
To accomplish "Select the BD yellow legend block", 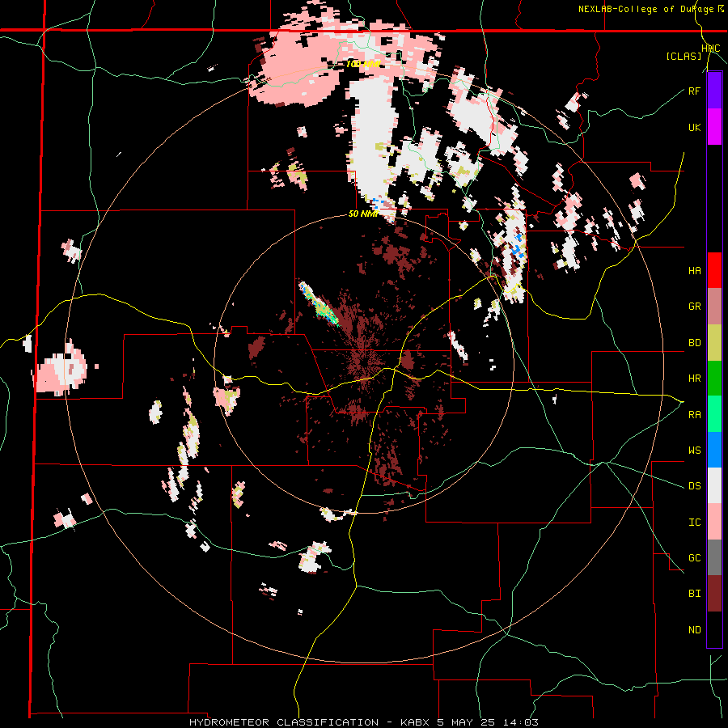I will pos(714,342).
